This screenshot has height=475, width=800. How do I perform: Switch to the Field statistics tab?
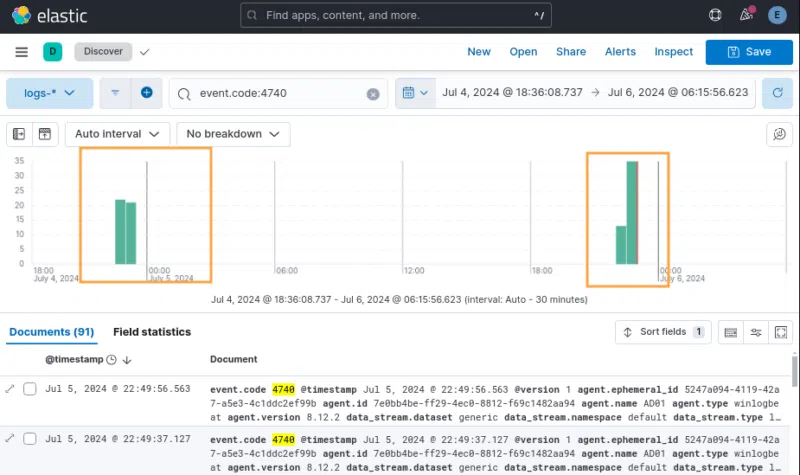click(152, 332)
